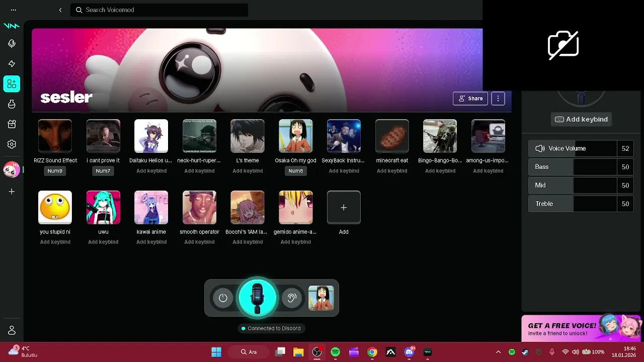Screen dimensions: 644x362
Task: Play the among-us-impostor sound
Action: point(488,136)
